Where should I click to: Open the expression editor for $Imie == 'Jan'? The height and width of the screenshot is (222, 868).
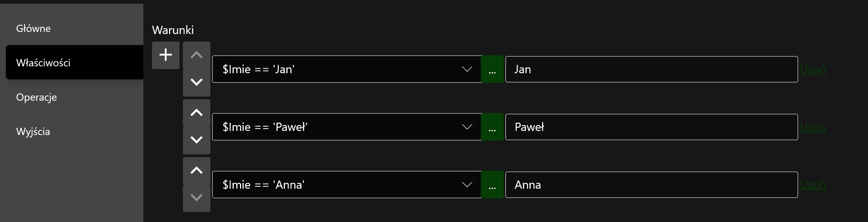tap(492, 69)
